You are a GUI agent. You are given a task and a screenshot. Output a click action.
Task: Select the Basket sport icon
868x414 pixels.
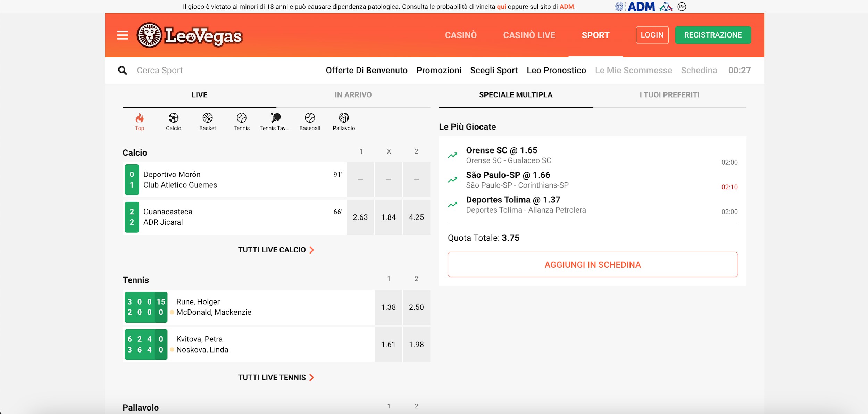[208, 118]
